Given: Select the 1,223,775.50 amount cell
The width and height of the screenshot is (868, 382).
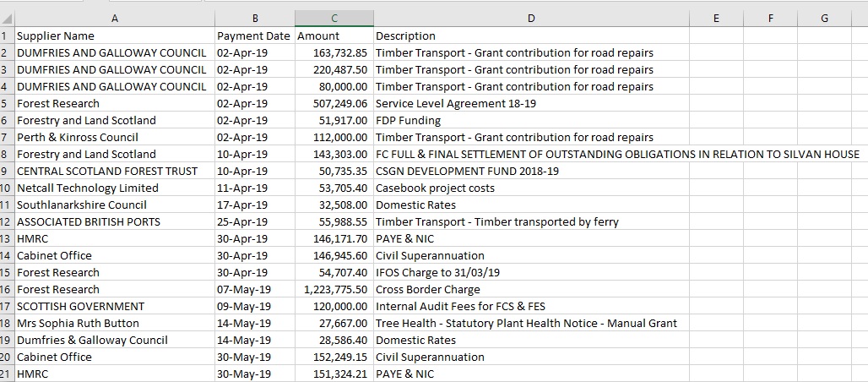Looking at the screenshot, I should point(336,289).
